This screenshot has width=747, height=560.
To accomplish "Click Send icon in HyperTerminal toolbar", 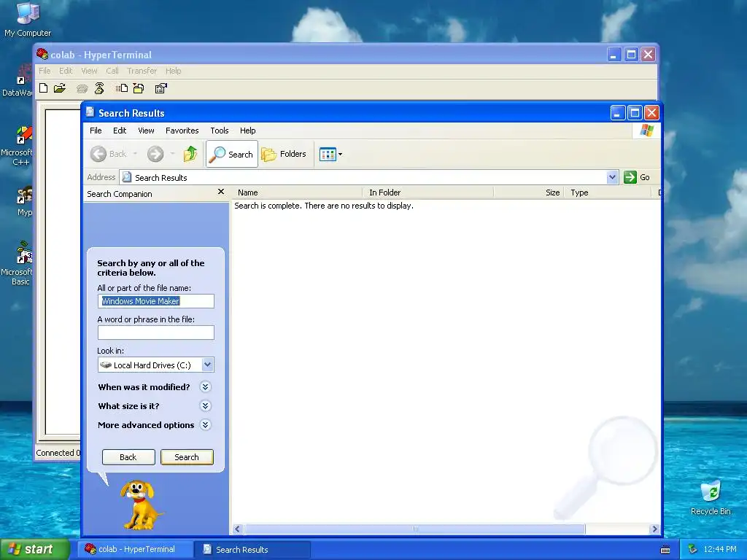I will [x=122, y=88].
